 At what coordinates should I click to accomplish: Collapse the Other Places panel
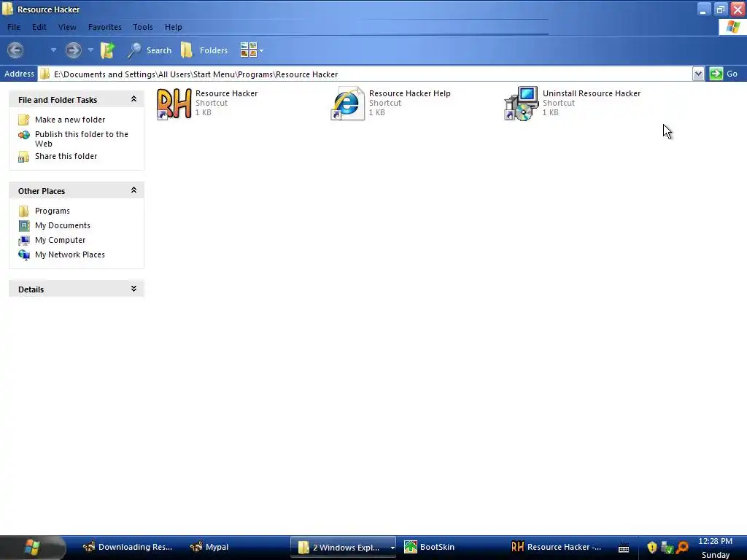[x=134, y=190]
